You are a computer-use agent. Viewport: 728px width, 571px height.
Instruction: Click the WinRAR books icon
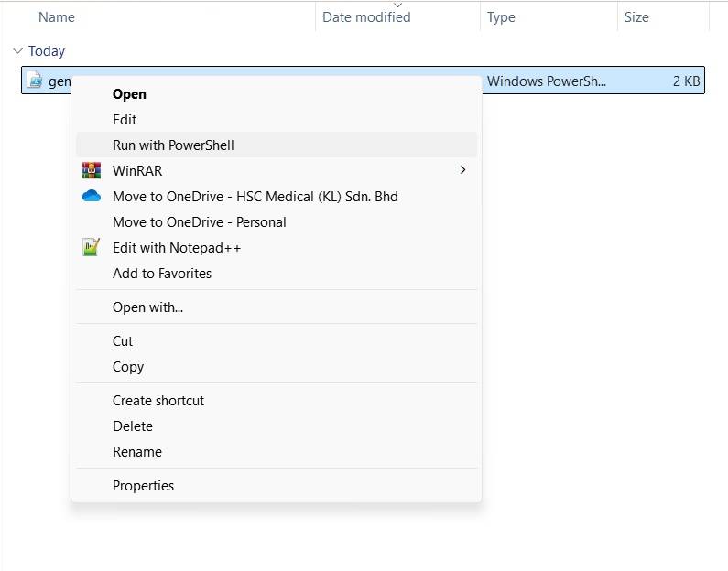(x=91, y=170)
